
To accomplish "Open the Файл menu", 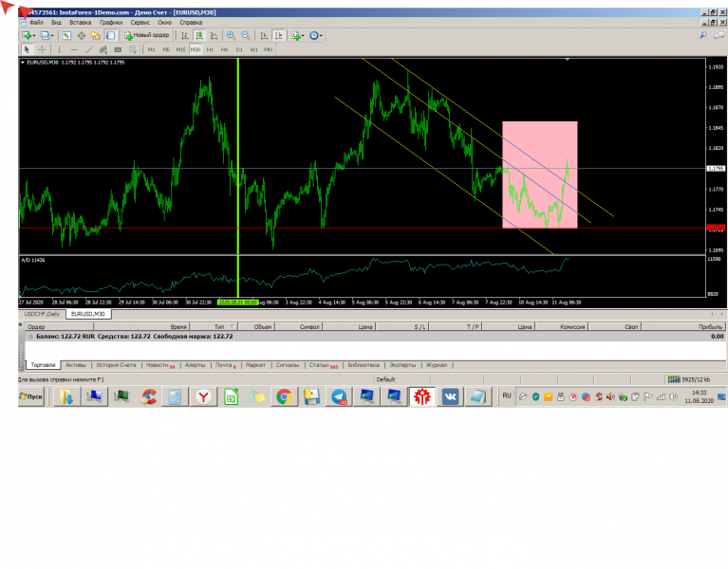I will coord(36,22).
